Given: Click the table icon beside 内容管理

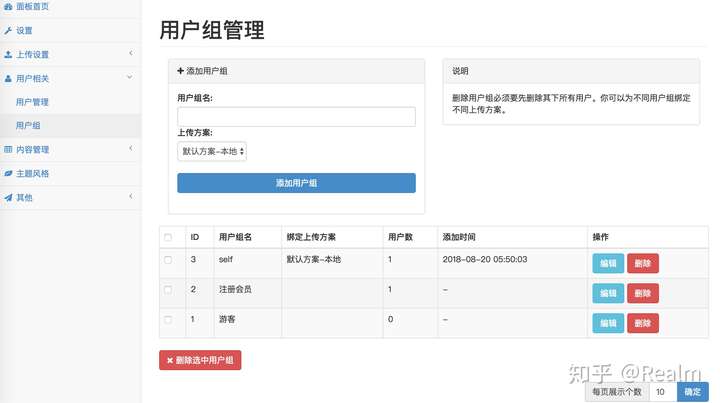Looking at the screenshot, I should [x=8, y=149].
